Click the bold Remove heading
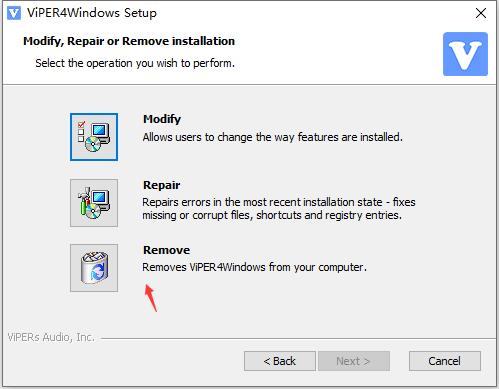 click(x=166, y=250)
